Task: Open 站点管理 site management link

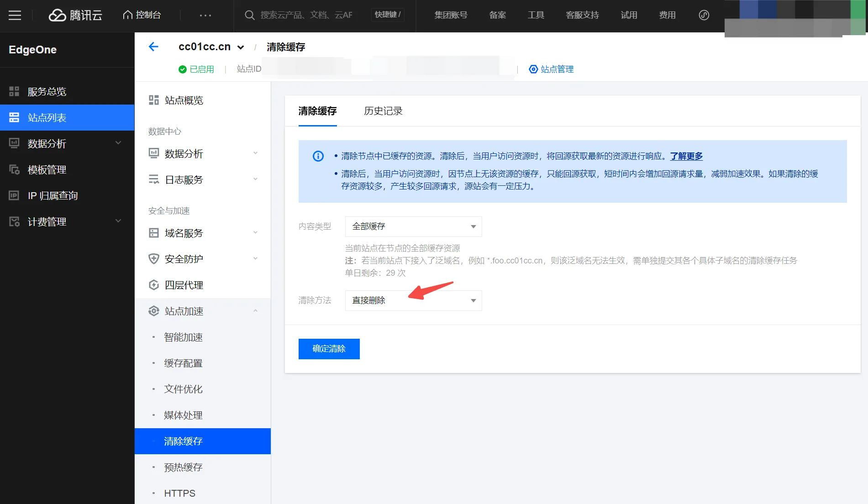Action: (557, 69)
